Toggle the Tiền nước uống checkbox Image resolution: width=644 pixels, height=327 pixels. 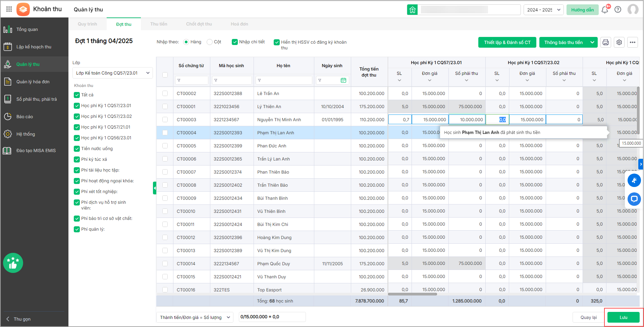point(77,149)
